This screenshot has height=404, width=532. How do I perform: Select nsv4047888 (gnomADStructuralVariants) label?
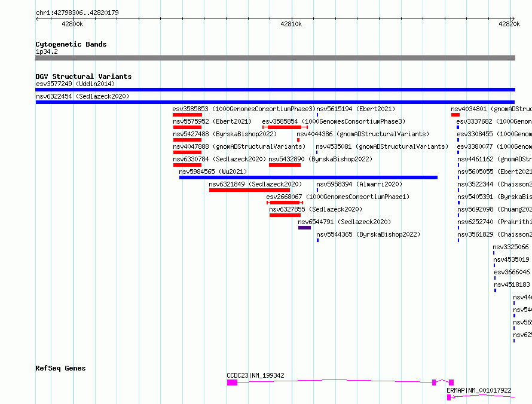(x=239, y=146)
